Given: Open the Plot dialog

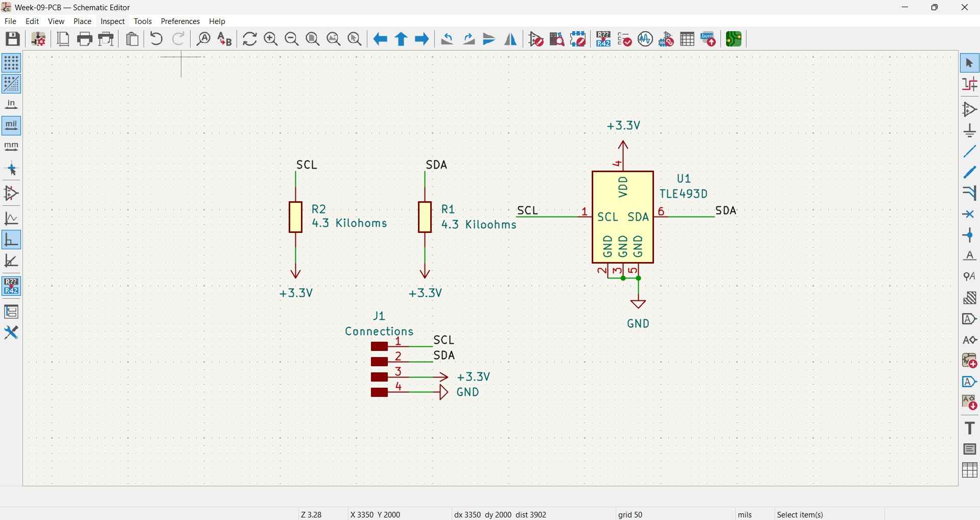Looking at the screenshot, I should coord(106,39).
